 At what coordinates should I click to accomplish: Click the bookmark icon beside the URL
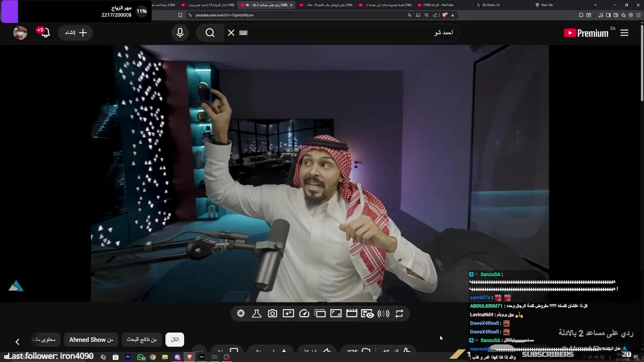180,15
